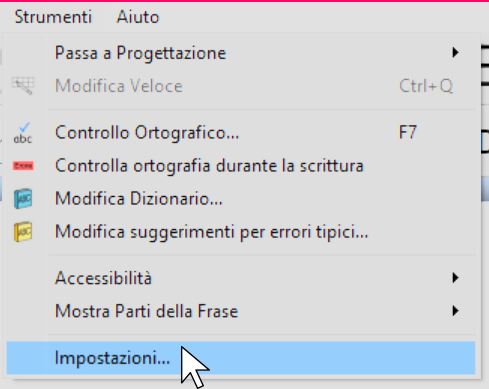Screen dimensions: 489x389
Task: Click the Modifica Veloce grid icon
Action: point(23,86)
